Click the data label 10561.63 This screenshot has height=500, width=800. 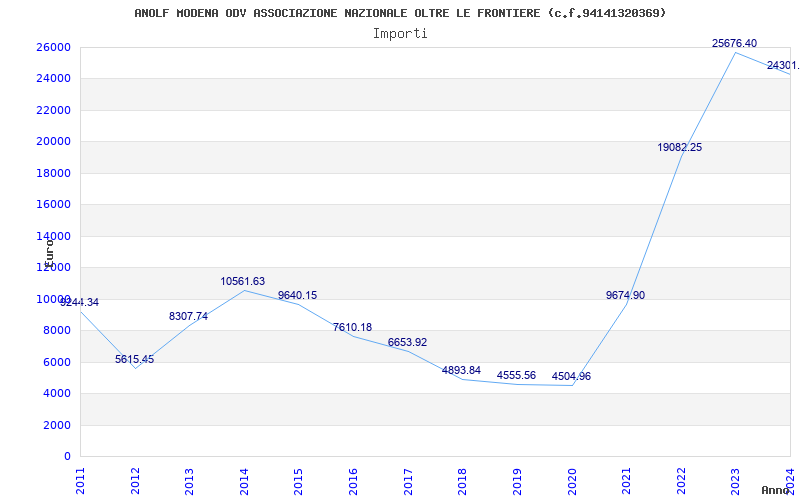tap(242, 281)
